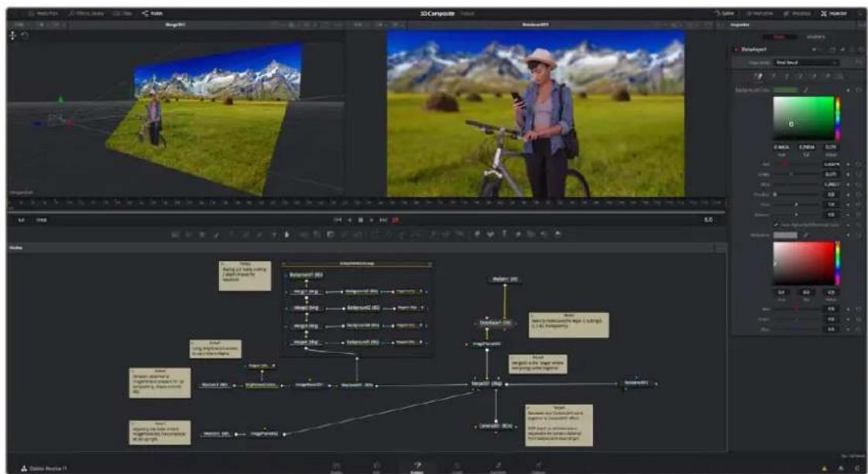This screenshot has width=868, height=474.
Task: Add a MatteControl node from toolbar
Action: point(331,234)
